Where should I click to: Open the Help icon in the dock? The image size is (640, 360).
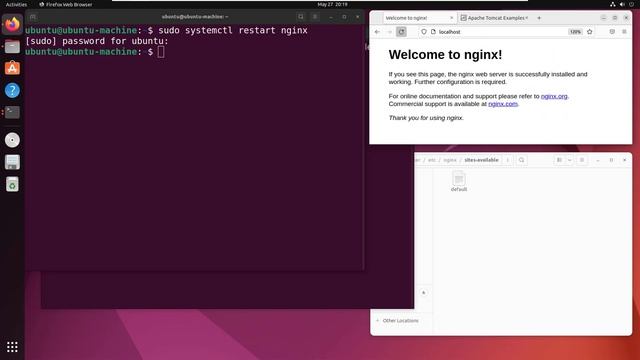[x=12, y=90]
